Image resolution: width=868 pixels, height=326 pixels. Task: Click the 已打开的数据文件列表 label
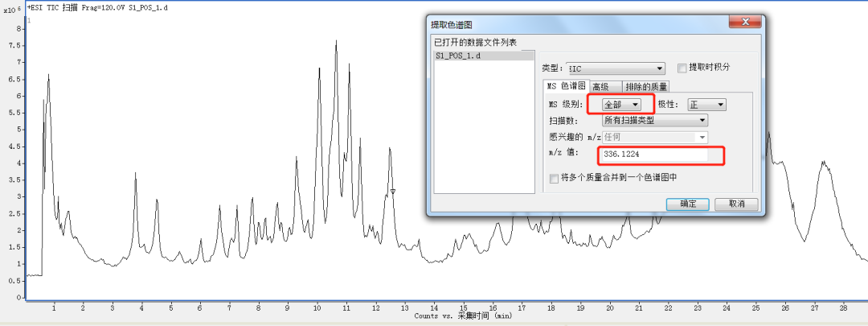[476, 42]
